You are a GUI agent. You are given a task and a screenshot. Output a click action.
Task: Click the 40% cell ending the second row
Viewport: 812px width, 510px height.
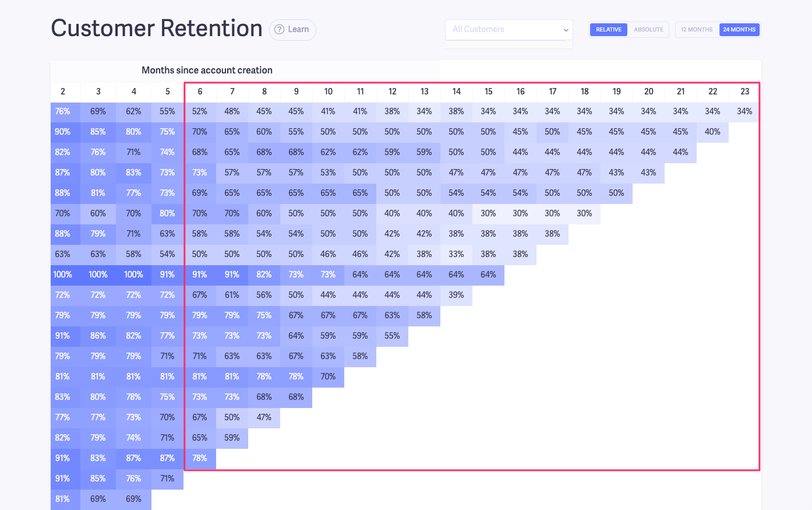[712, 132]
